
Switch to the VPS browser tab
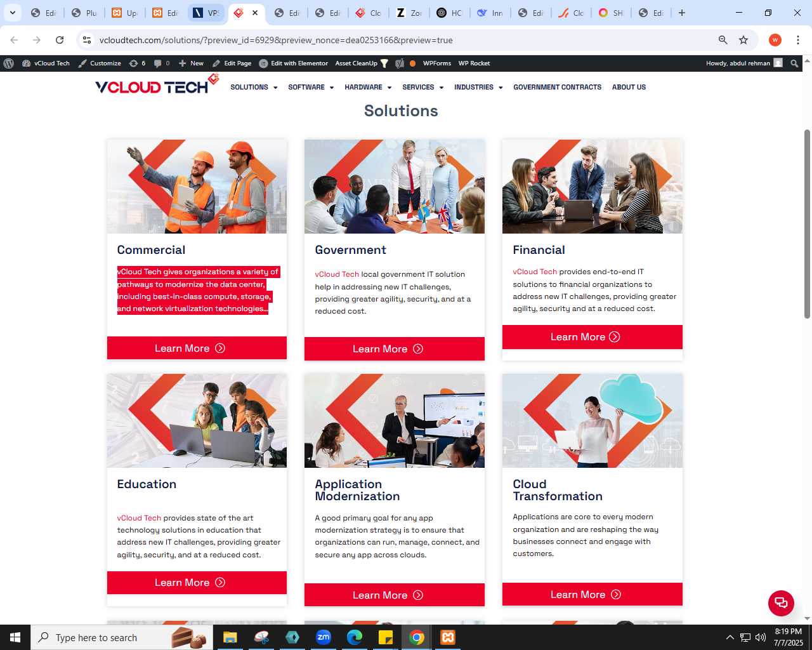point(206,13)
